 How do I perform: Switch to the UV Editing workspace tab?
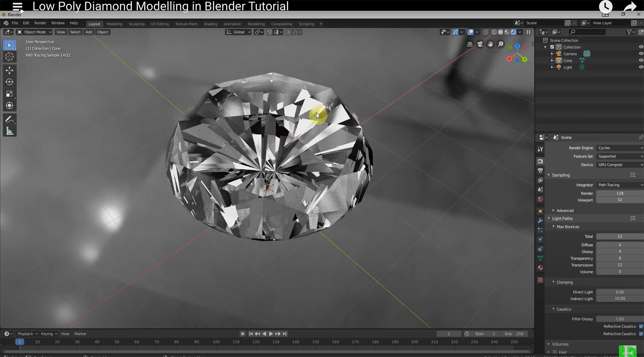160,24
